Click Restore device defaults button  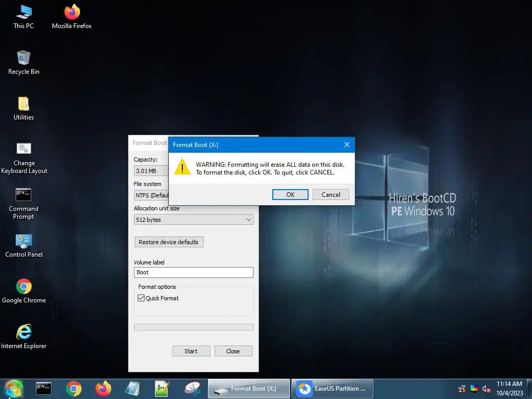click(169, 242)
